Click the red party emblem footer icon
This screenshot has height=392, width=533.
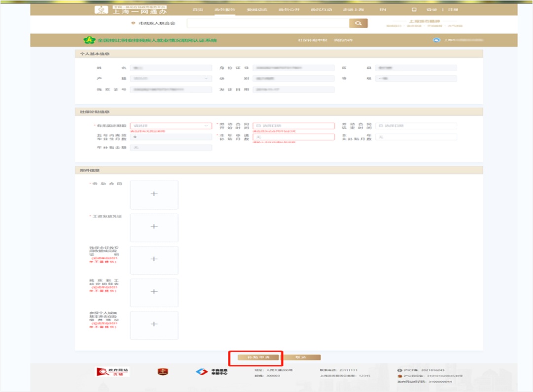click(x=163, y=372)
